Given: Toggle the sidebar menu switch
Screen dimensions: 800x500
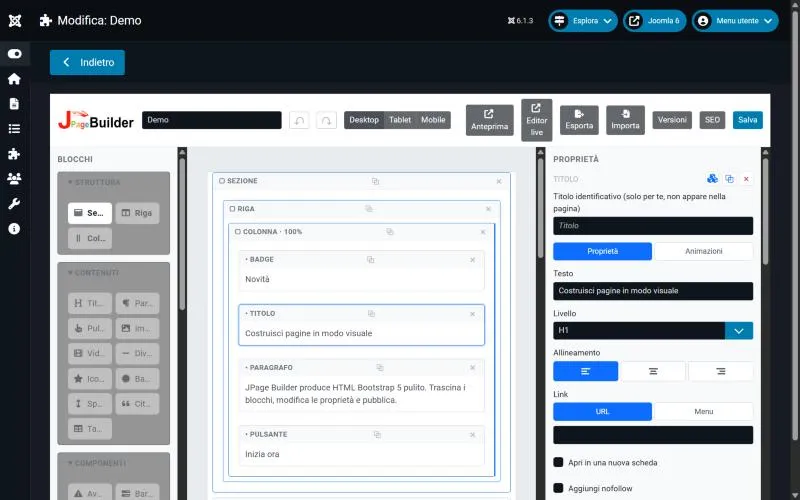Looking at the screenshot, I should click(14, 54).
